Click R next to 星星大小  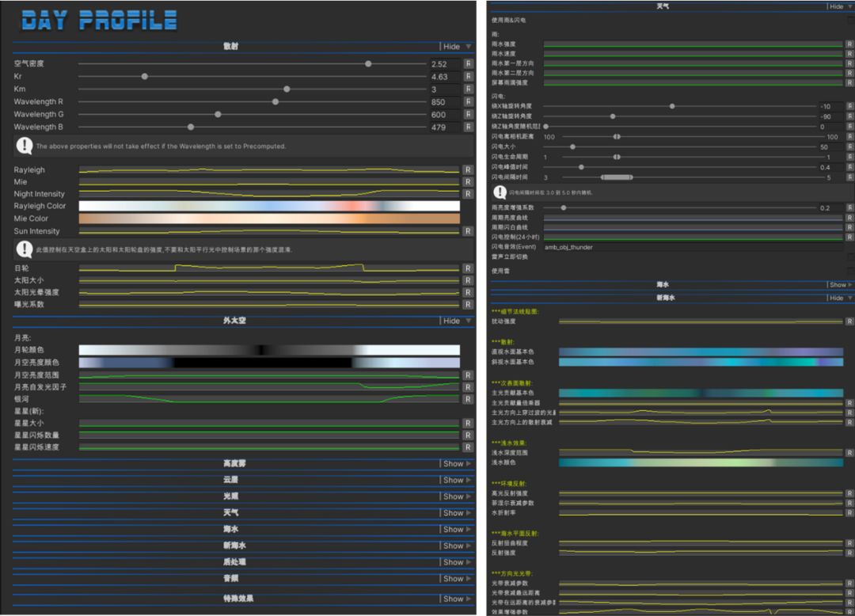click(468, 424)
